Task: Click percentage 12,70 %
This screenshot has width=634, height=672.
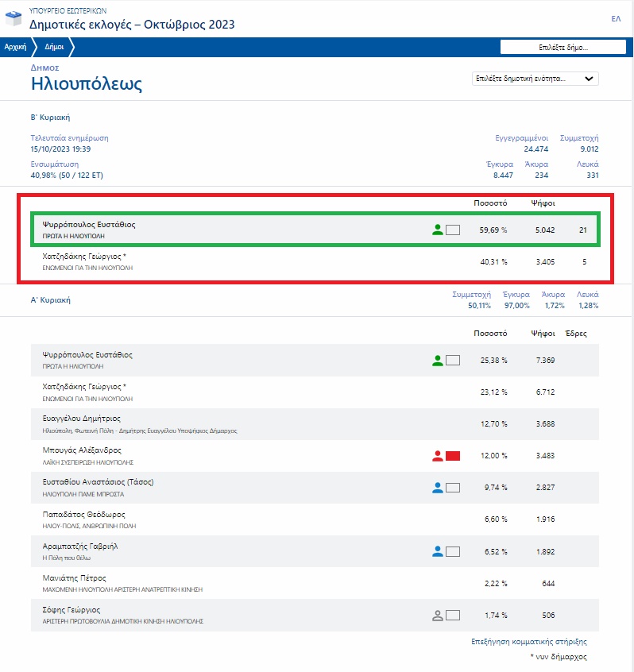Action: (x=493, y=424)
